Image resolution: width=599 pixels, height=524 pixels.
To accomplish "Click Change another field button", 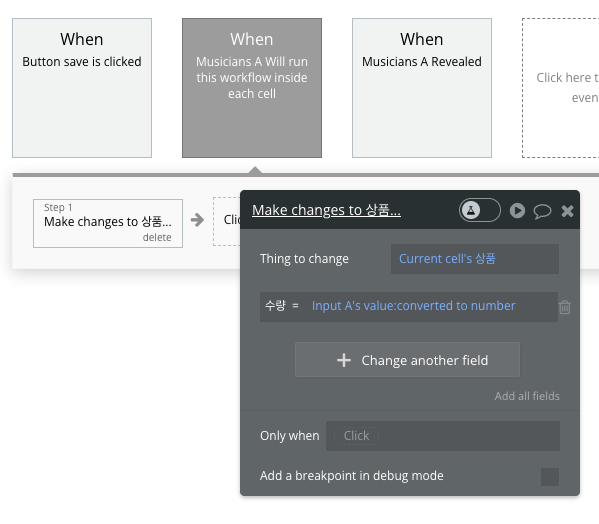I will [407, 360].
